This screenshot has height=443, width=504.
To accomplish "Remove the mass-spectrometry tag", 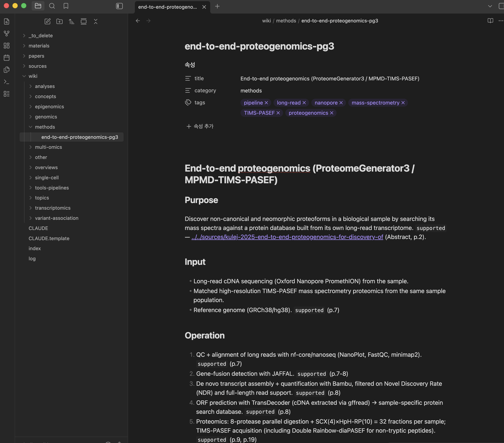I will 403,103.
